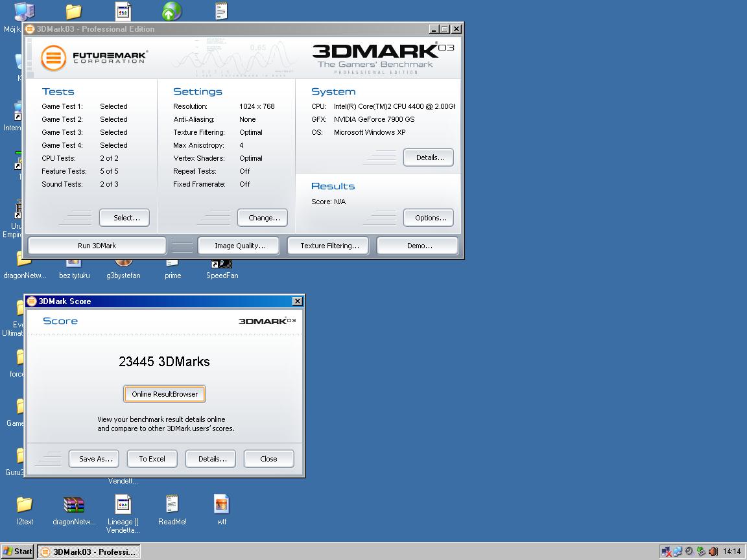Click the Safely Remove Hardware tray icon
Screen dimensions: 747x560
click(x=701, y=552)
